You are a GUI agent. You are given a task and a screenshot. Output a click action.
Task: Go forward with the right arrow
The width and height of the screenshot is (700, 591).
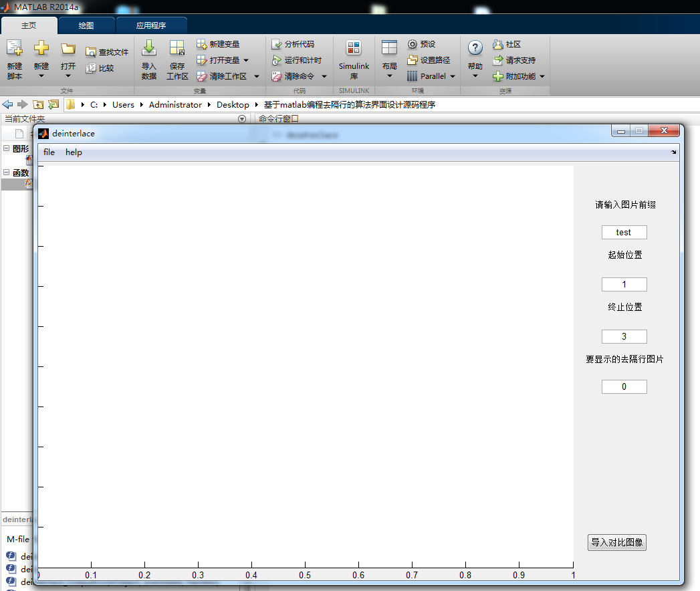(x=22, y=104)
